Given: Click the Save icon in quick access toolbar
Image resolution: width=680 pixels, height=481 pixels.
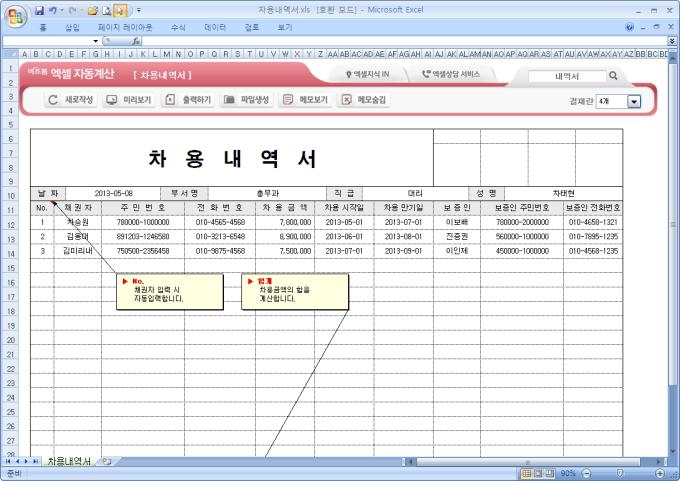Looking at the screenshot, I should click(x=39, y=10).
